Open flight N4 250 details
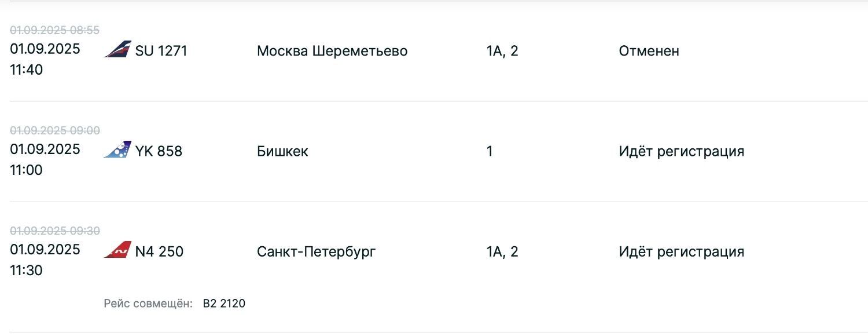 [159, 251]
